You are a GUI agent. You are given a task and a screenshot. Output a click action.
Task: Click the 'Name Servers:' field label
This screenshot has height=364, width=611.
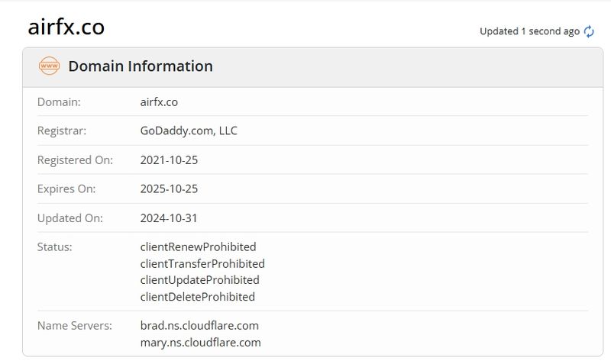pos(74,325)
